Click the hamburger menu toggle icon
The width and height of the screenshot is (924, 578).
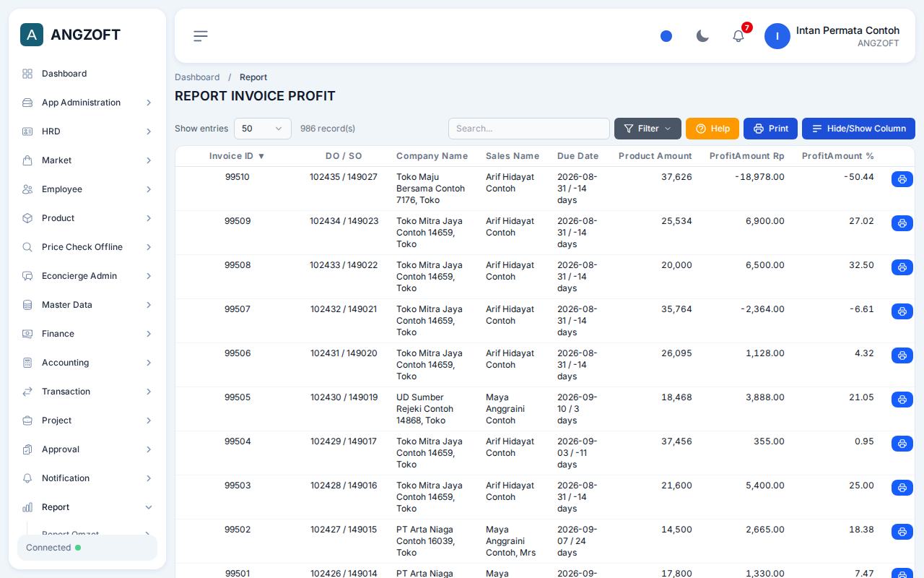point(201,36)
